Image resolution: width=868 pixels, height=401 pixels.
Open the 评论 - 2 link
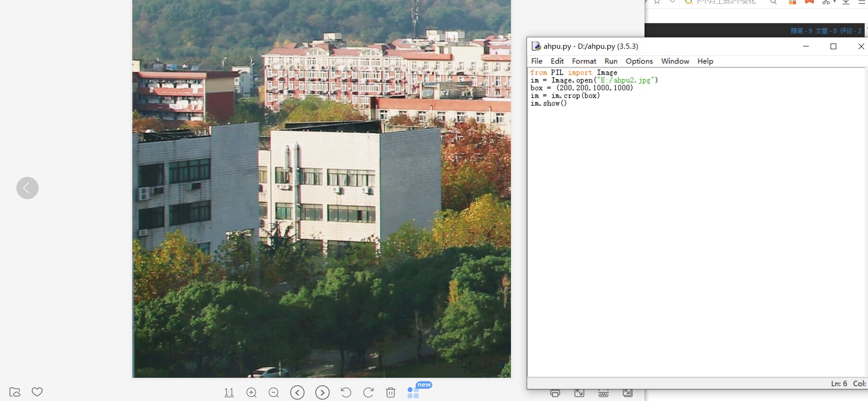coord(851,31)
